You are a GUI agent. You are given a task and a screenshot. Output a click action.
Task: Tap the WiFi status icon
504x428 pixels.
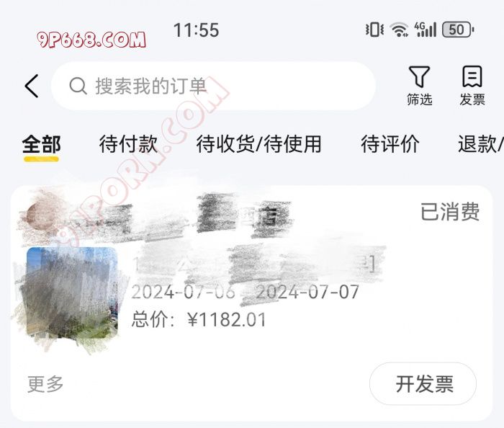pyautogui.click(x=399, y=30)
